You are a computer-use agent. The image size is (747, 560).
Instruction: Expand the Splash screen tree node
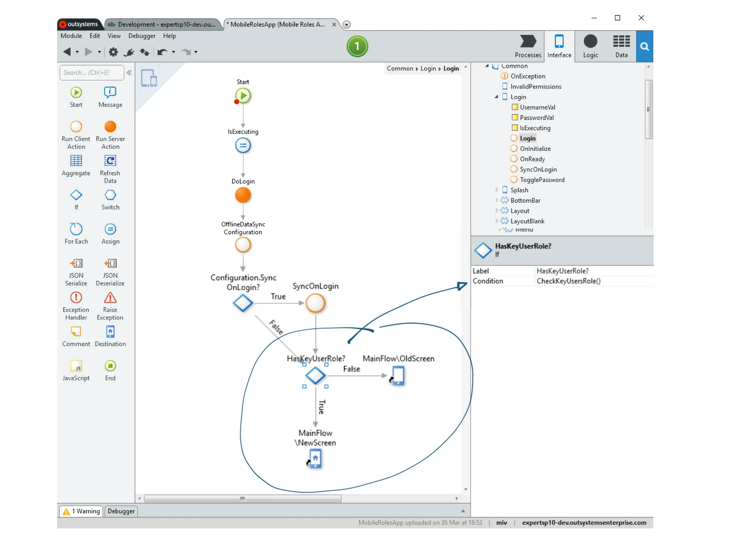[497, 190]
